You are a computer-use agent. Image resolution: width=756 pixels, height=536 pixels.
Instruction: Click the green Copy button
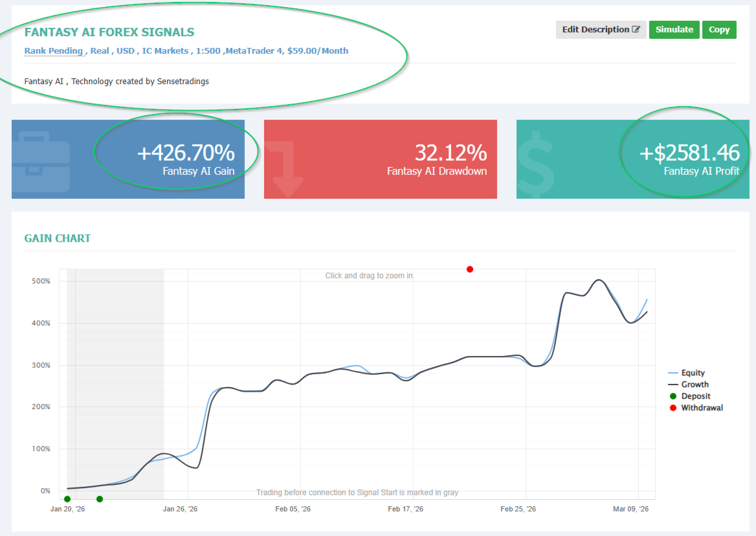719,29
